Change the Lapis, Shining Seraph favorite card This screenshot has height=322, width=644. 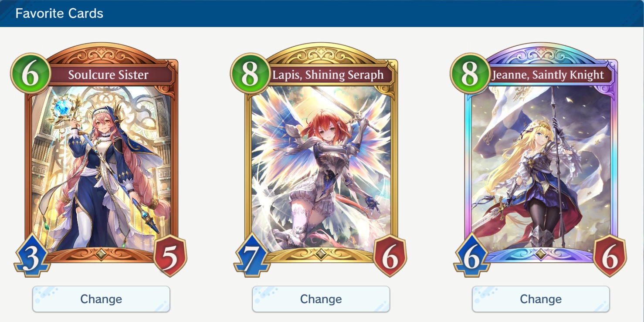pos(321,299)
